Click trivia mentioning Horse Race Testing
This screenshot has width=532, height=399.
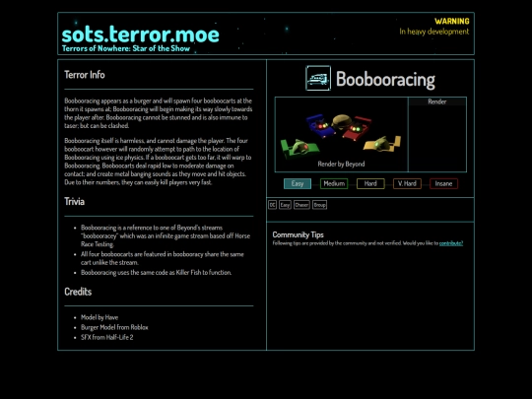click(x=166, y=235)
